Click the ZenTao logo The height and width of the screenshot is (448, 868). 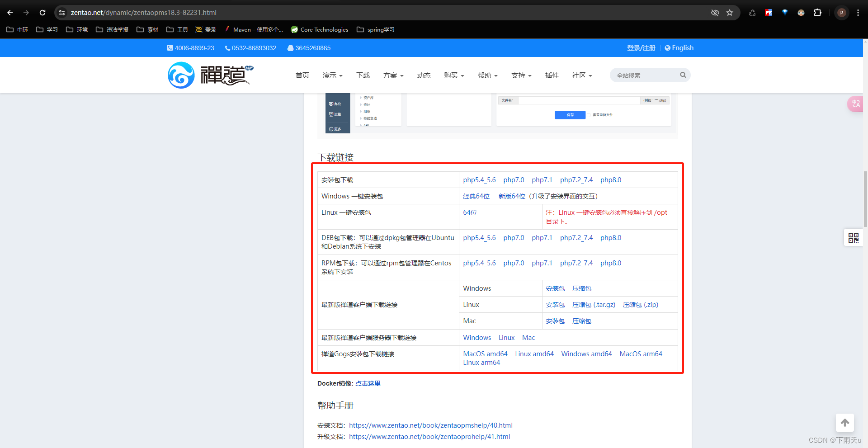(x=211, y=75)
